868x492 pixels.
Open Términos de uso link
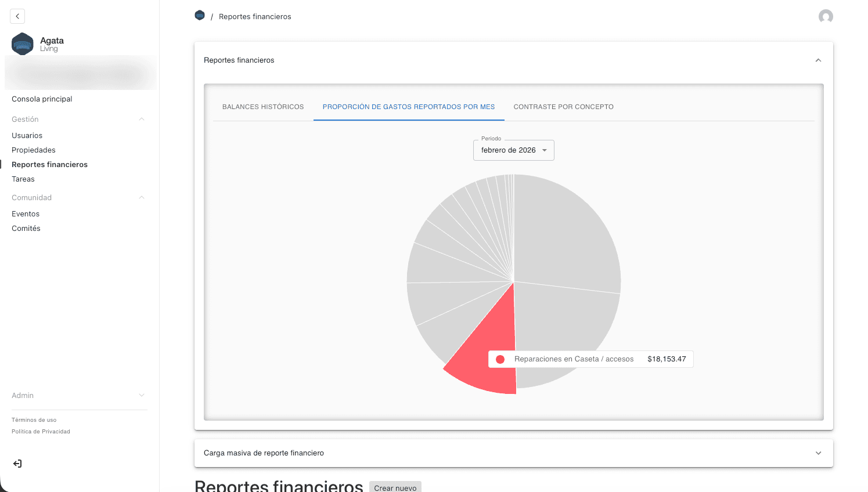coord(34,420)
